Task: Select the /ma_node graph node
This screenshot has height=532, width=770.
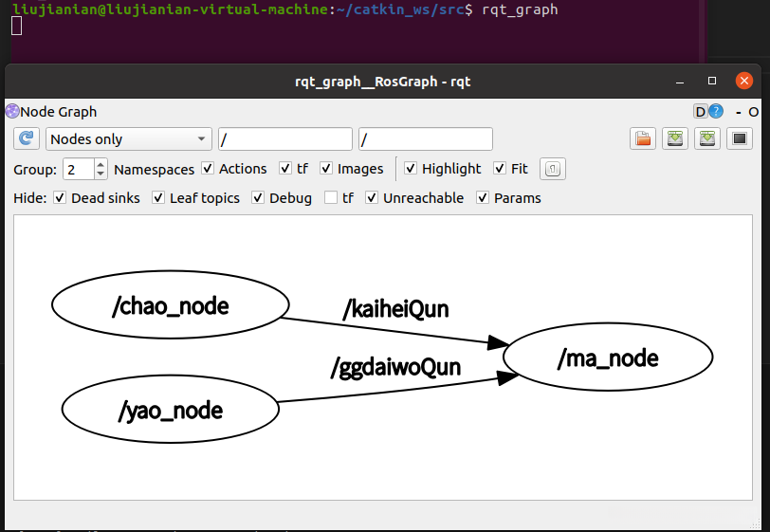Action: (608, 358)
